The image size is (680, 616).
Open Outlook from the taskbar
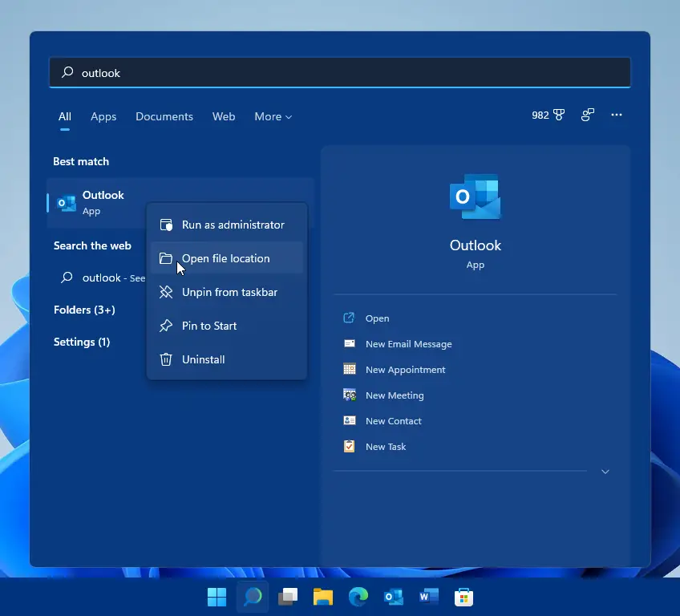[394, 597]
